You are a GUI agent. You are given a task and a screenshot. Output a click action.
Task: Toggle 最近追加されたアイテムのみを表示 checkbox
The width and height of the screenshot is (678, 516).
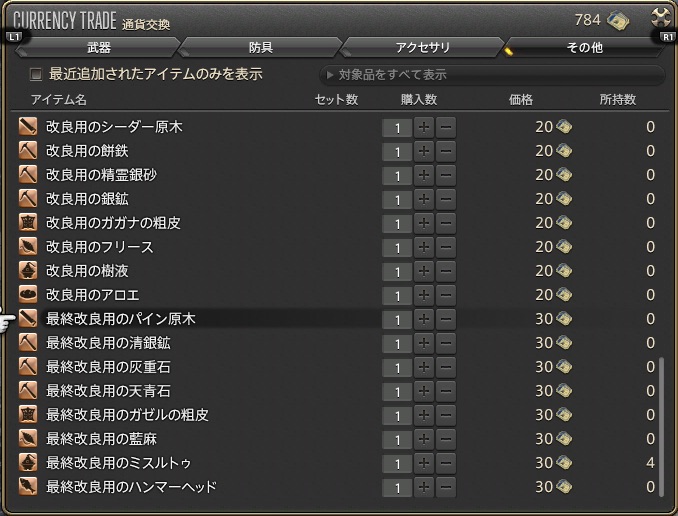point(36,75)
